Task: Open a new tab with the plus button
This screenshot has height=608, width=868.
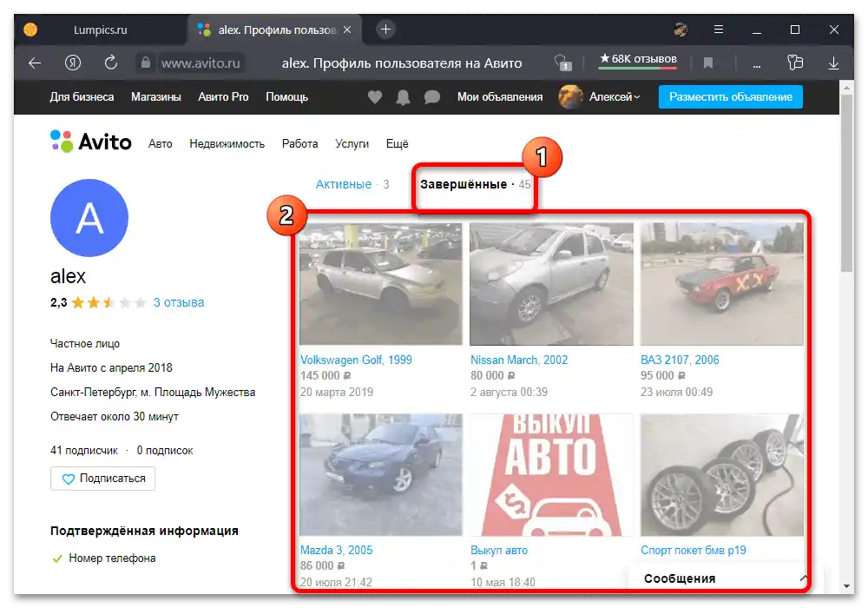Action: pos(386,30)
